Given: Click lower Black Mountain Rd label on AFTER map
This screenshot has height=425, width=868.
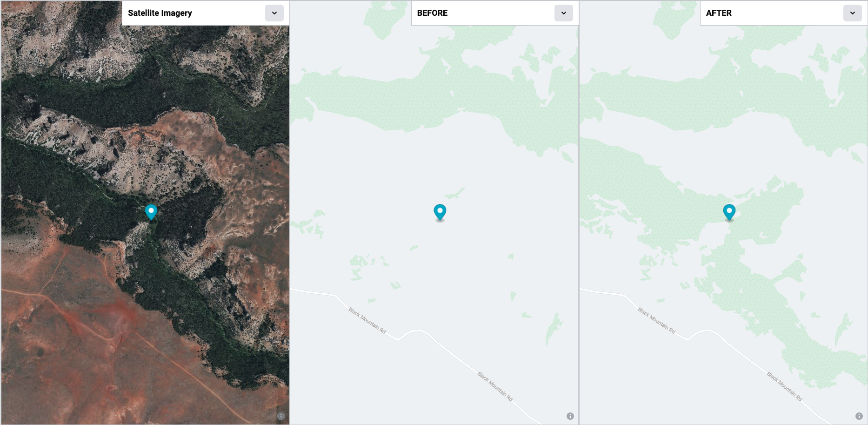Looking at the screenshot, I should tap(785, 386).
